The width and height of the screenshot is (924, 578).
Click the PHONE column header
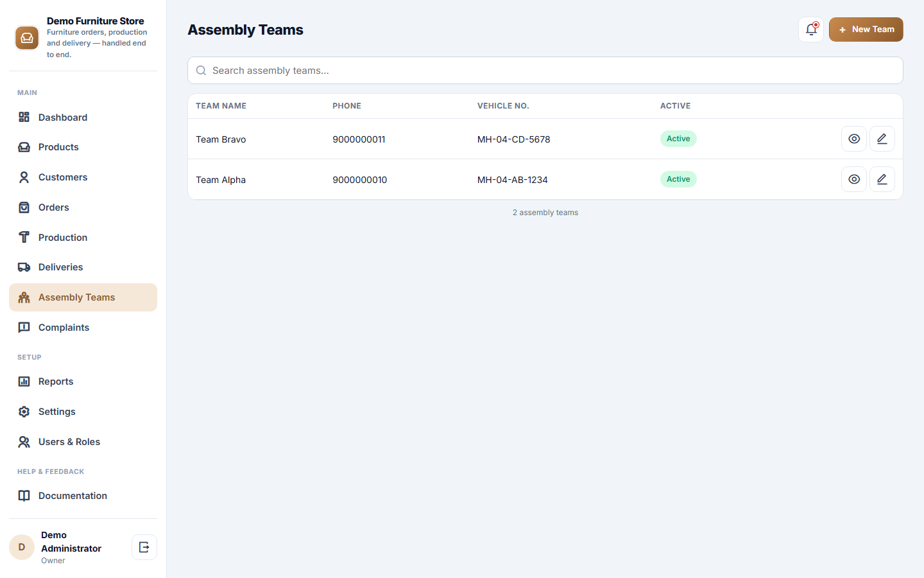[346, 106]
